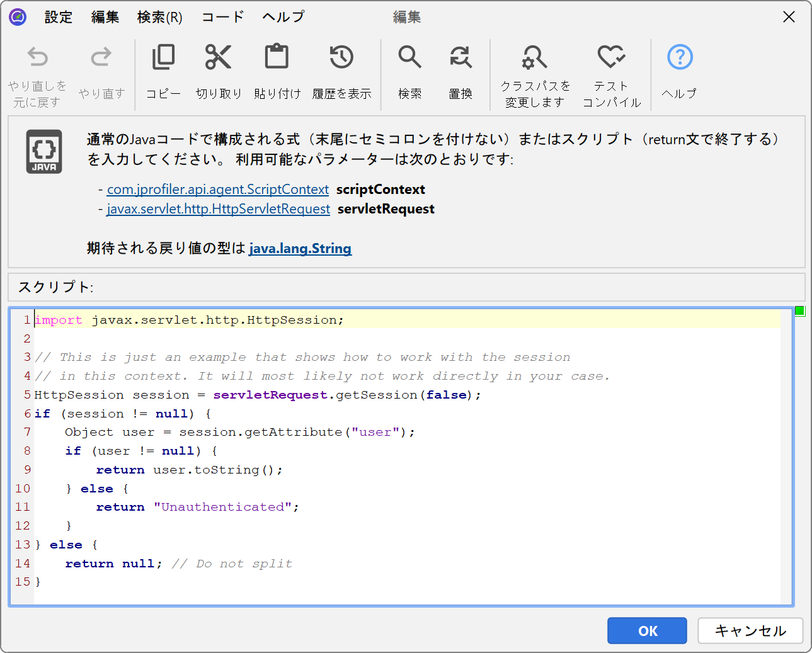
Task: Run test compile (テストコンパイル) icon
Action: pyautogui.click(x=611, y=58)
